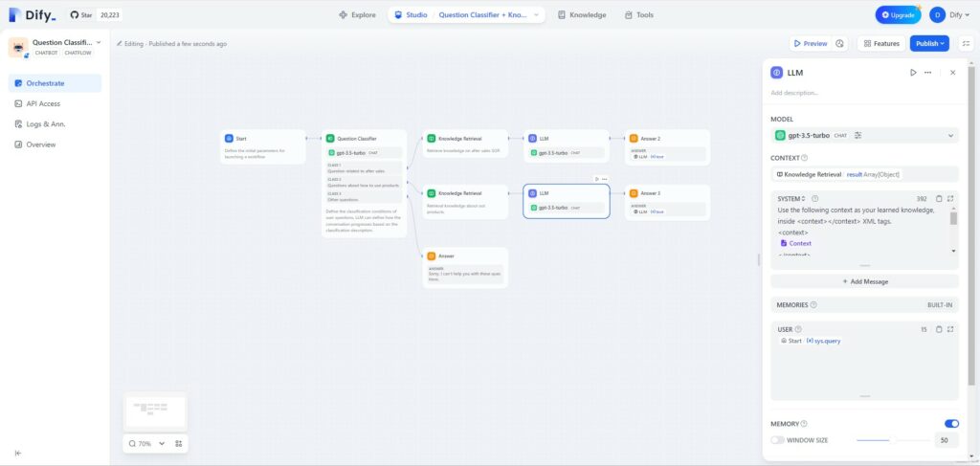This screenshot has height=466, width=980.
Task: Open run history clock icon
Action: 840,44
